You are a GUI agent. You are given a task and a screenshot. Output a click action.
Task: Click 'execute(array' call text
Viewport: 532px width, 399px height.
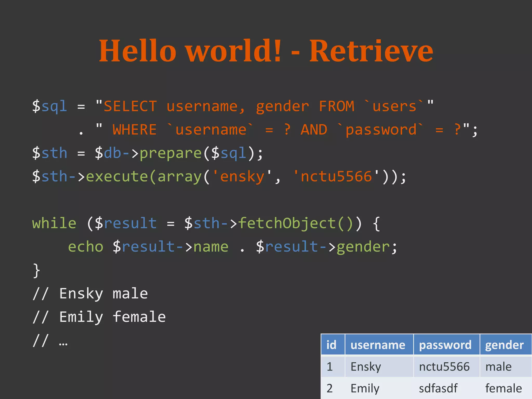(x=144, y=177)
